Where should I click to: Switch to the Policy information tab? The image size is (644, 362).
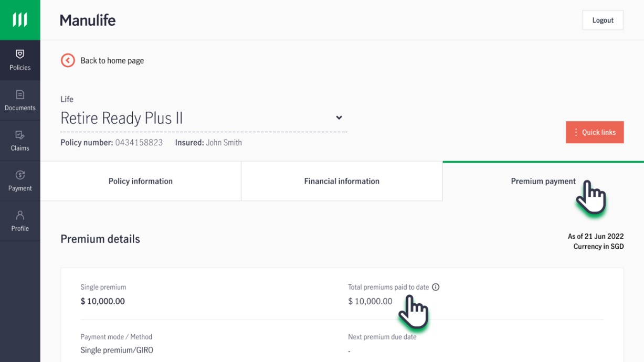tap(141, 181)
